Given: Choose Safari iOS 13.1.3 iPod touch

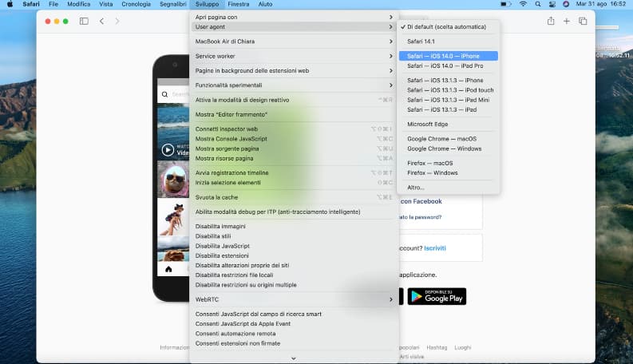Looking at the screenshot, I should [x=448, y=90].
